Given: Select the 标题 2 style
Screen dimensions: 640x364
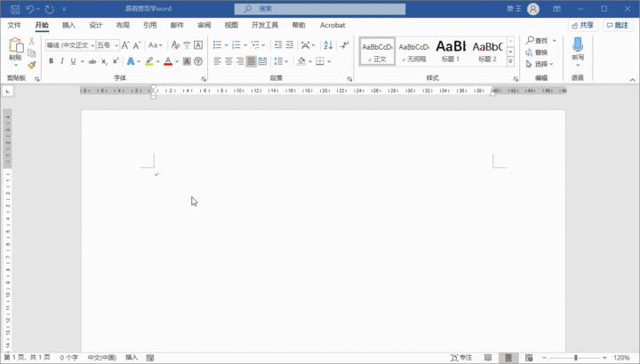Looking at the screenshot, I should (x=487, y=51).
